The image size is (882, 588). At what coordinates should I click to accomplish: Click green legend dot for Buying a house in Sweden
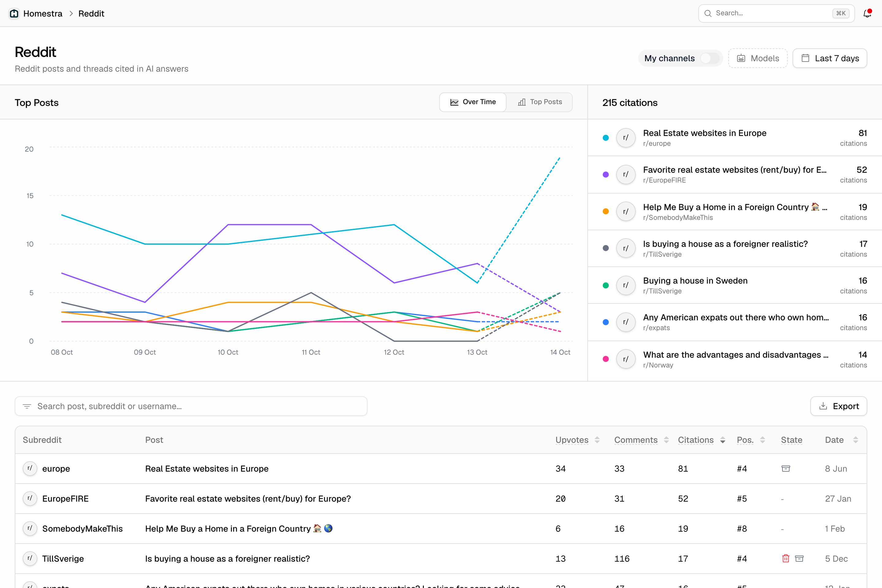point(606,285)
